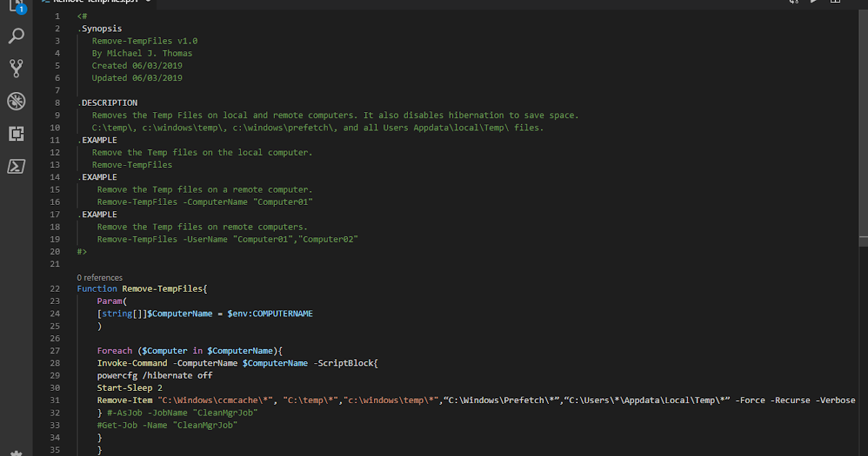The width and height of the screenshot is (868, 456).
Task: Click the 'Foreach' keyword
Action: pyautogui.click(x=114, y=351)
